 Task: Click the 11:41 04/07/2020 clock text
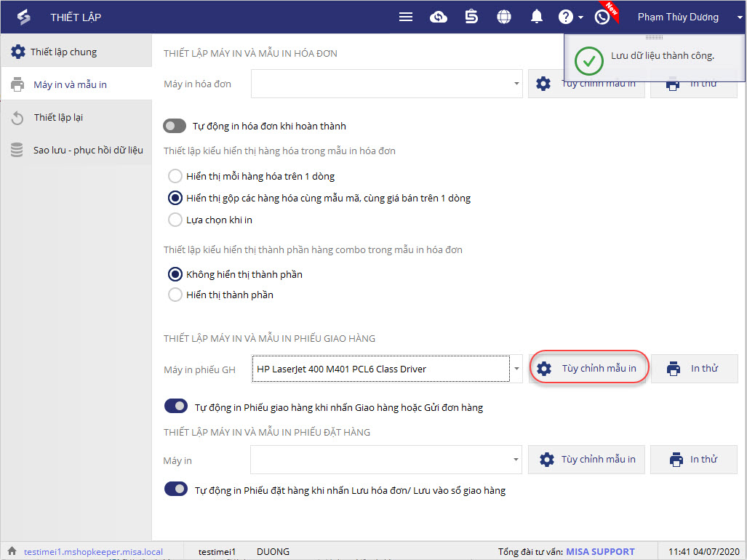tap(703, 551)
